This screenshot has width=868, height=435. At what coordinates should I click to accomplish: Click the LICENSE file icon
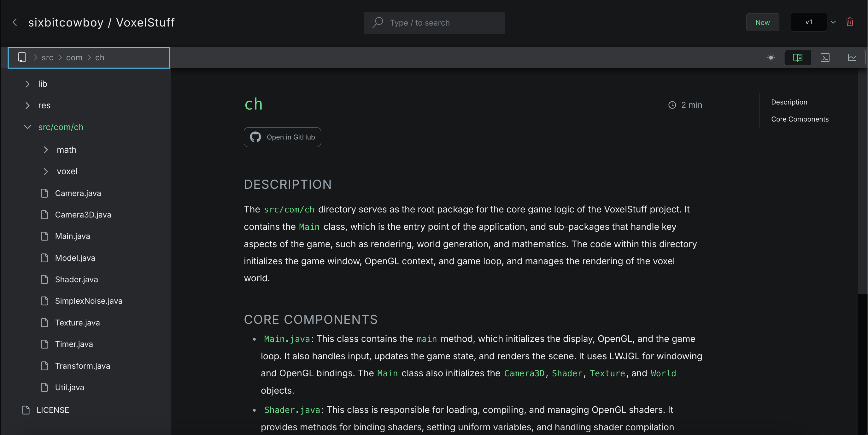click(x=26, y=410)
